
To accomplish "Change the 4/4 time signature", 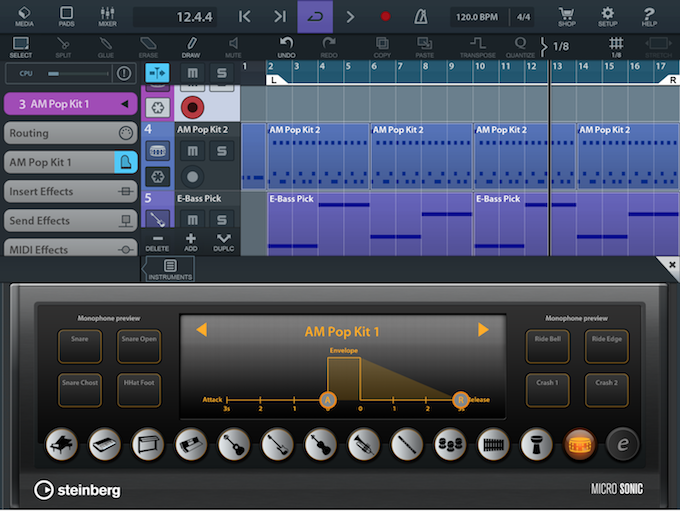I will pos(523,17).
